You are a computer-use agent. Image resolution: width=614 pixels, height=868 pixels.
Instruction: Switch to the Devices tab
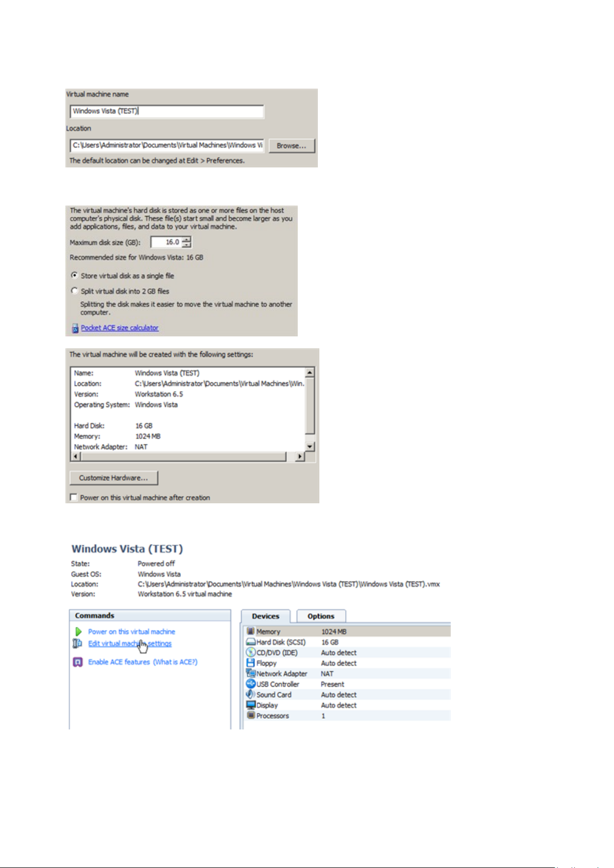point(266,616)
